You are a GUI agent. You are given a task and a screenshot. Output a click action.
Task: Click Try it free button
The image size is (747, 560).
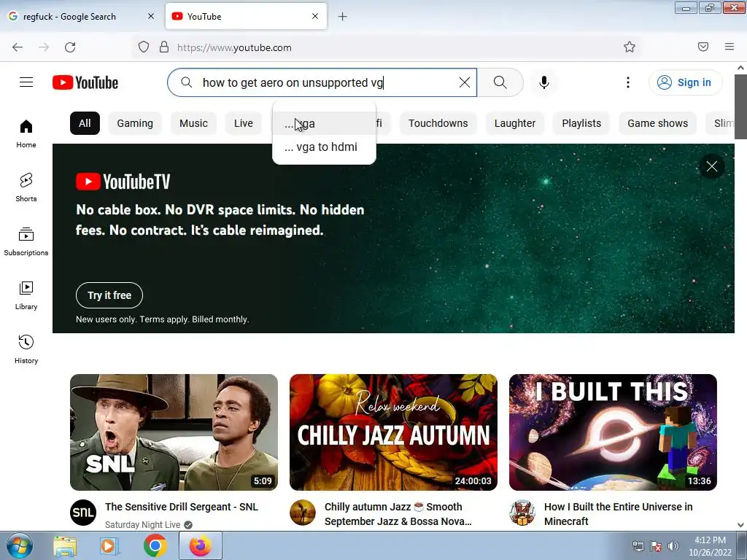(x=109, y=295)
